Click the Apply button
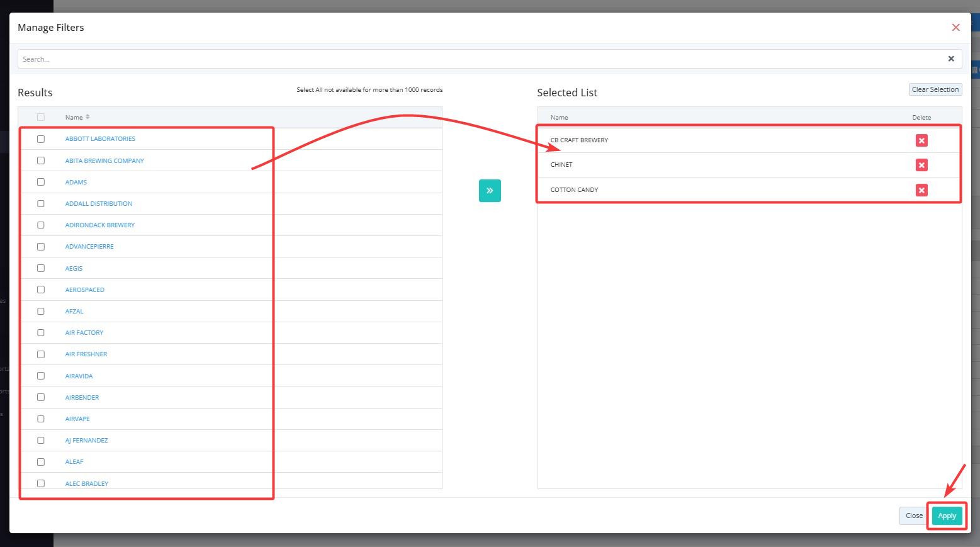 click(x=947, y=516)
